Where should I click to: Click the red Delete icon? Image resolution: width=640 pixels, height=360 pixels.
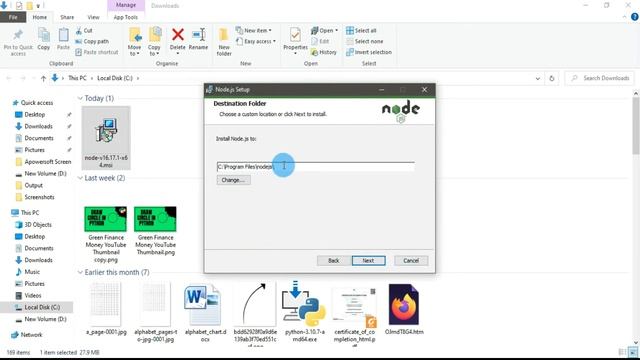pyautogui.click(x=178, y=34)
